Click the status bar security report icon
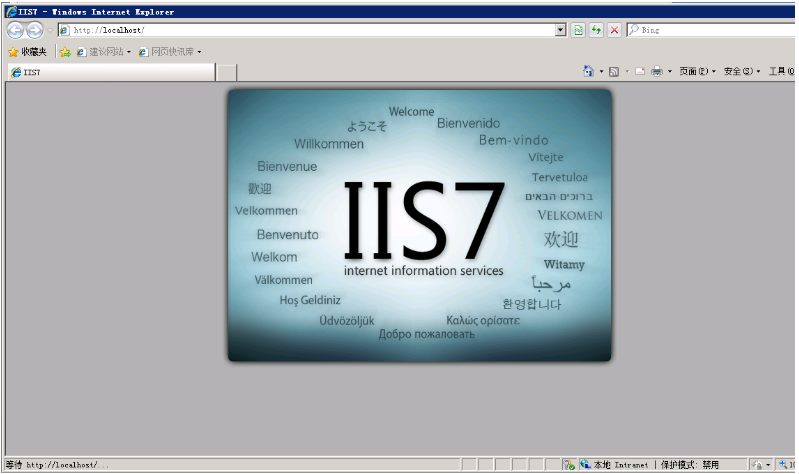Image resolution: width=799 pixels, height=474 pixels. coord(569,464)
